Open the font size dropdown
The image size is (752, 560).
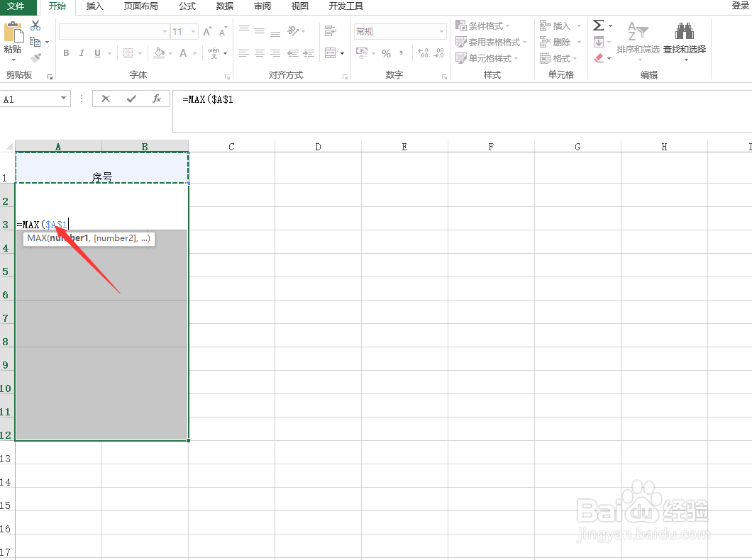coord(193,32)
